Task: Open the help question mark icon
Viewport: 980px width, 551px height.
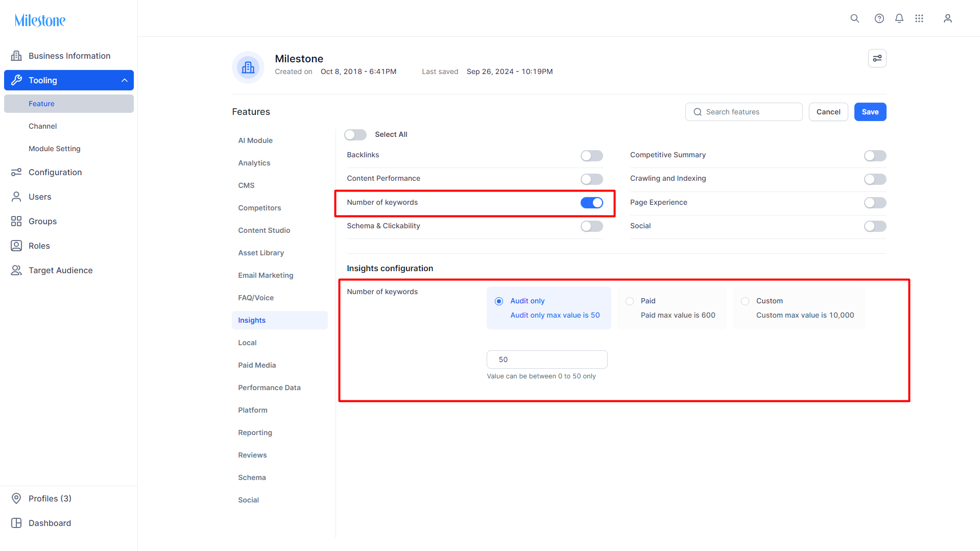Action: (879, 18)
